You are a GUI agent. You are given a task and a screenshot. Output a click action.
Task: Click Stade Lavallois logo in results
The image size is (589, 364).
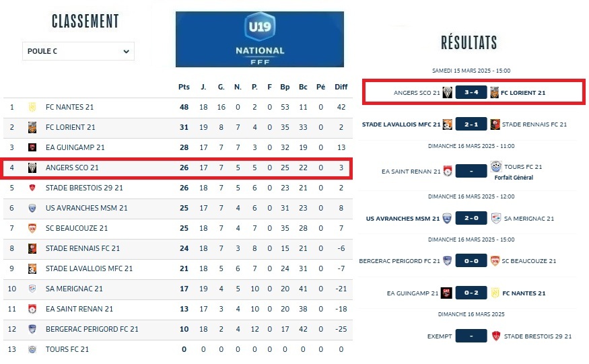pyautogui.click(x=447, y=124)
